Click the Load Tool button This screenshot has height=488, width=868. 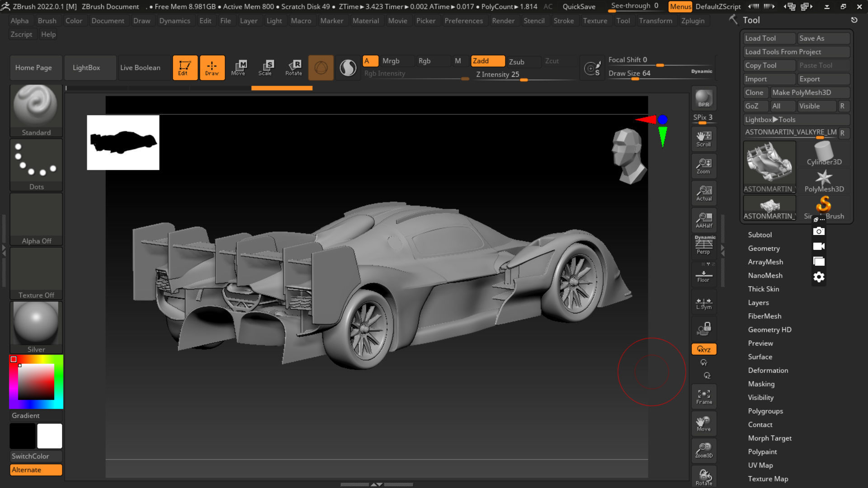(769, 38)
